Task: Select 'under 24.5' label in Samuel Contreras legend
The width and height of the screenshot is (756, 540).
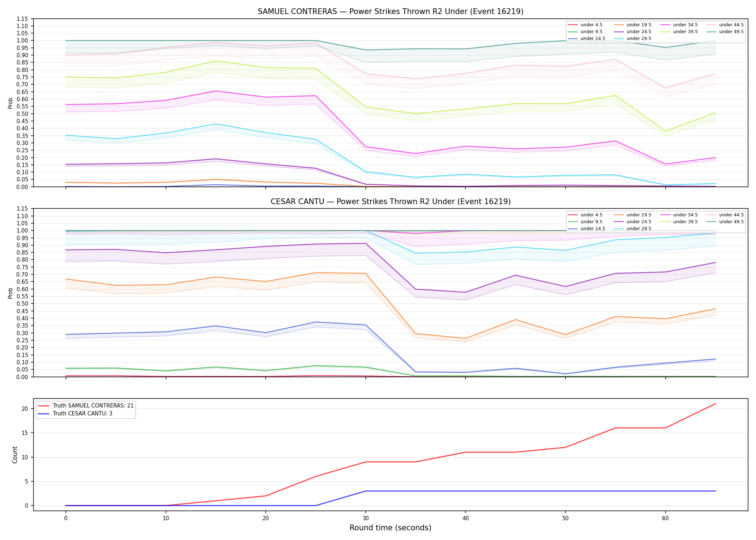Action: pos(639,32)
